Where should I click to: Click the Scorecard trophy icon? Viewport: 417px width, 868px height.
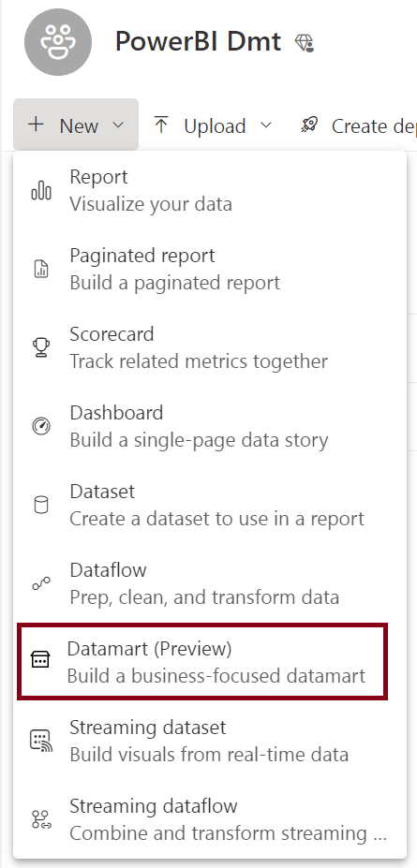(41, 348)
